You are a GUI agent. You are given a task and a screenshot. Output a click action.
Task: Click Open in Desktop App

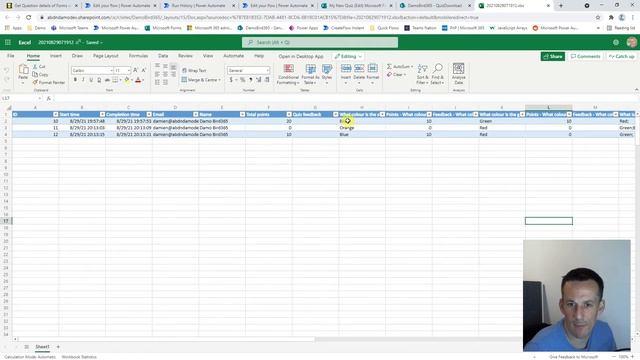click(x=301, y=56)
